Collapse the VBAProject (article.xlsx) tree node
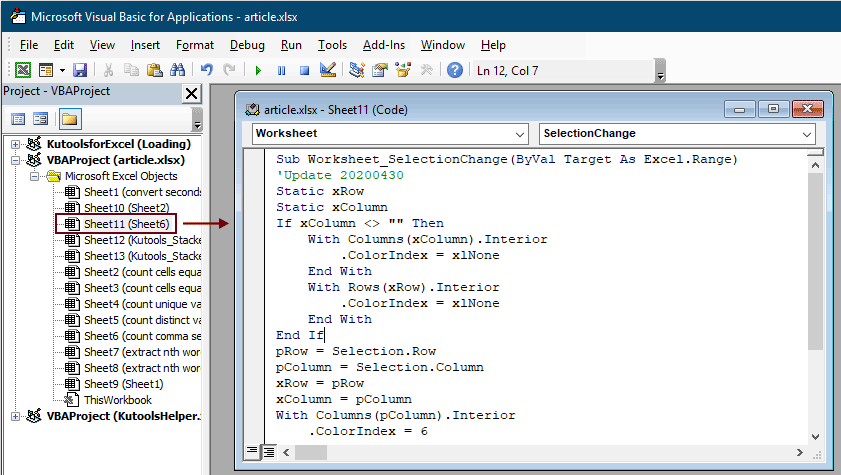Viewport: 841px width, 475px height. pyautogui.click(x=16, y=160)
